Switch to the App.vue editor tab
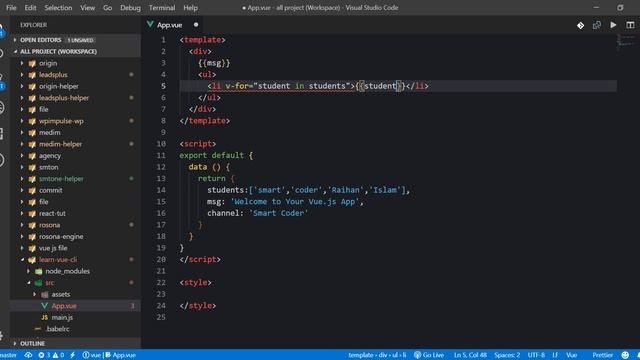Viewport: 640px width, 360px height. pos(173,25)
